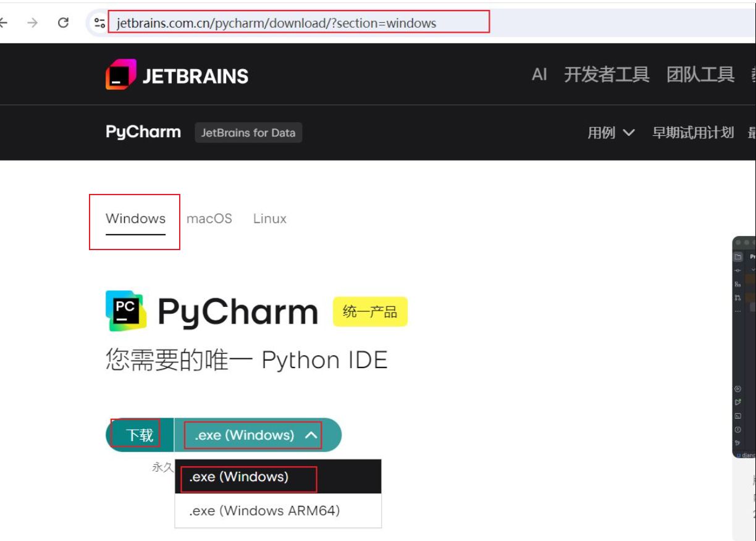Click the browser forward arrow
Screen dimensions: 756x541
33,23
